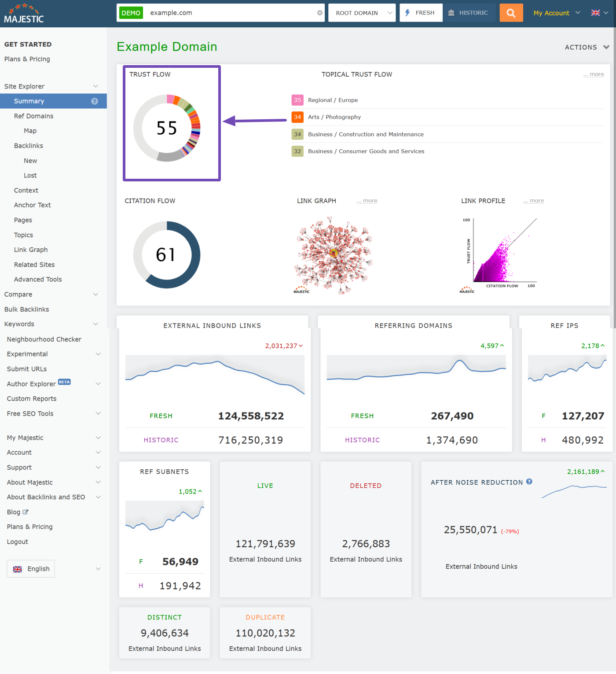The height and width of the screenshot is (674, 616).
Task: Click the BETA badge beside Author Explorer
Action: click(64, 382)
